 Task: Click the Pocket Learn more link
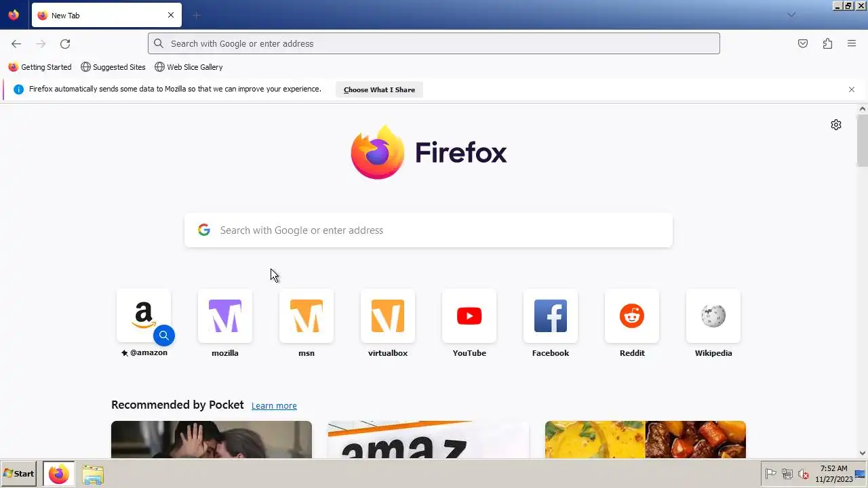tap(274, 406)
